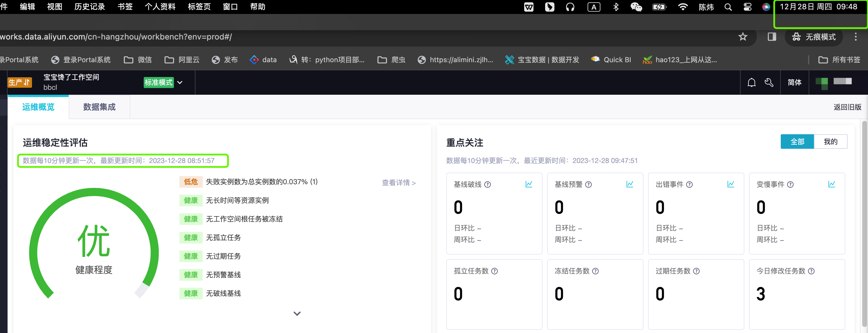Open the input method A icon
The width and height of the screenshot is (868, 333).
[x=594, y=7]
